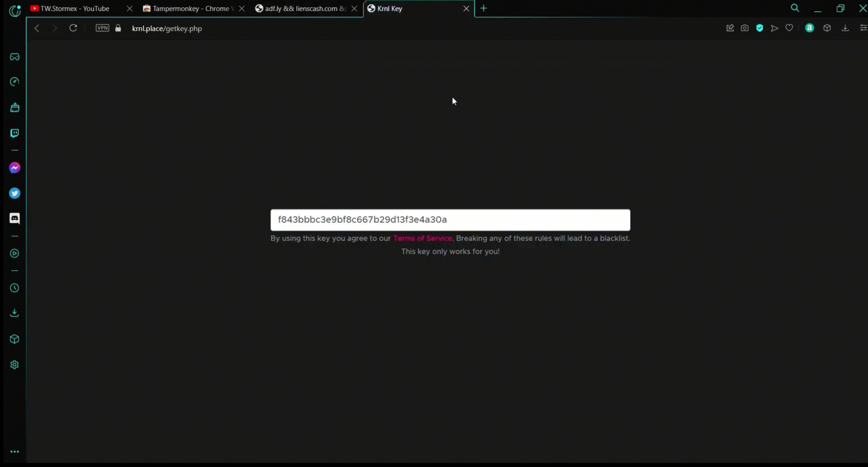Close the Krnl Key tab
This screenshot has width=868, height=467.
pyautogui.click(x=466, y=9)
